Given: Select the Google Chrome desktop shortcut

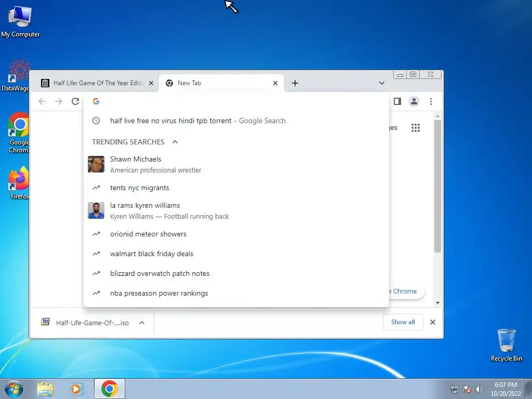Looking at the screenshot, I should coord(17,133).
